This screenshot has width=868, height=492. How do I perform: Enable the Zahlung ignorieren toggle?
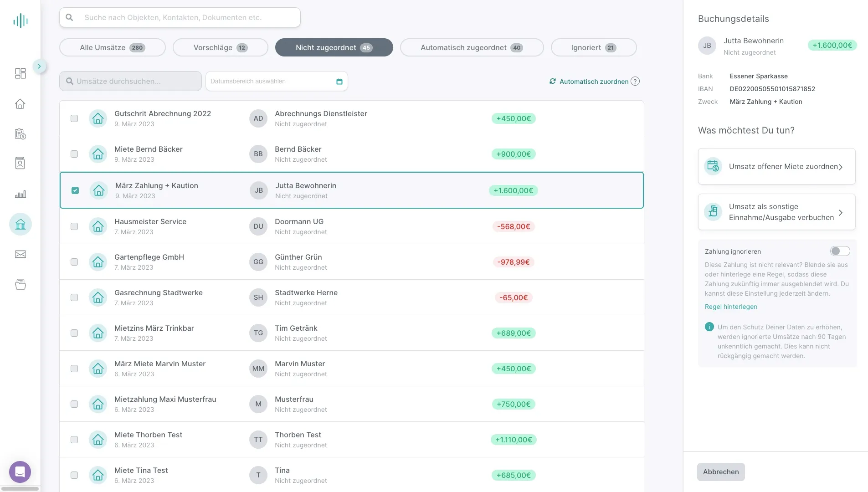[x=840, y=251]
